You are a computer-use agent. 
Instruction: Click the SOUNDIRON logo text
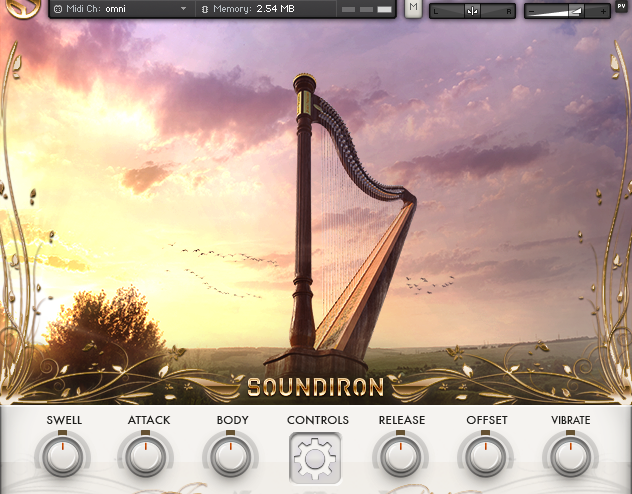pos(315,388)
